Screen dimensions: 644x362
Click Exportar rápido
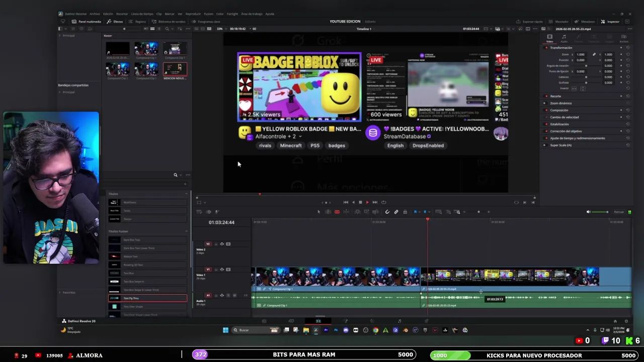[529, 22]
